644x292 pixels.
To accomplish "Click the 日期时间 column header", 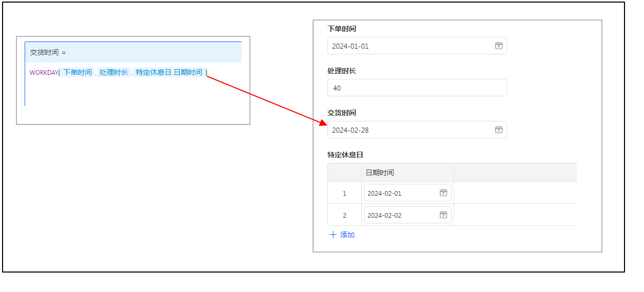I will (x=380, y=173).
